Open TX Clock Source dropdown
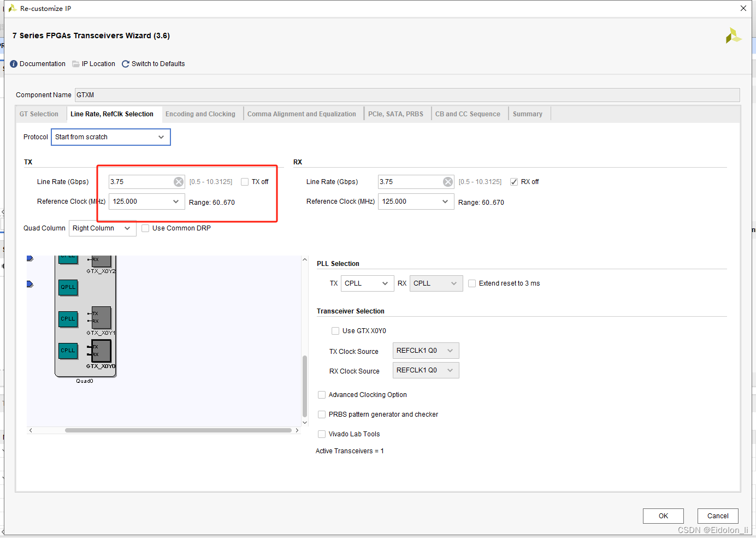Screen dimensions: 756x539 click(426, 351)
